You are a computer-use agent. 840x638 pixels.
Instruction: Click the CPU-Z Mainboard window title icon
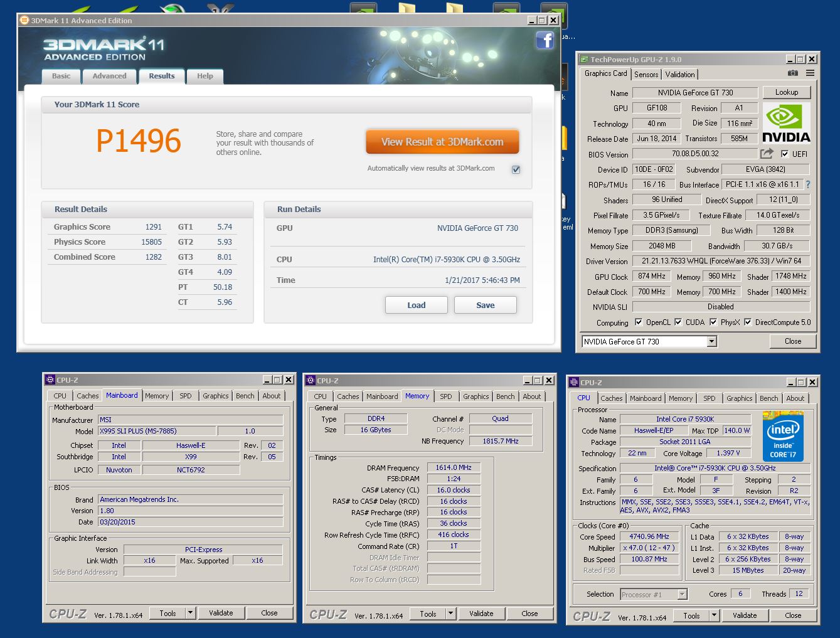pos(50,380)
